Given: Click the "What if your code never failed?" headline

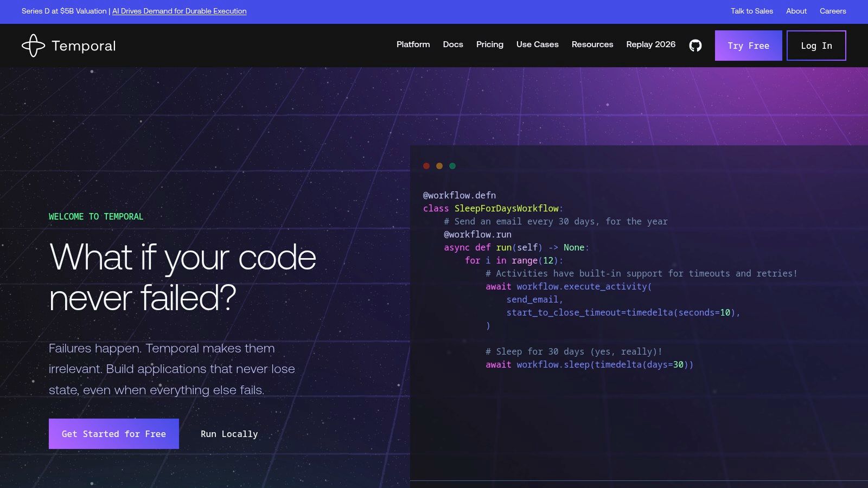Looking at the screenshot, I should (x=183, y=277).
